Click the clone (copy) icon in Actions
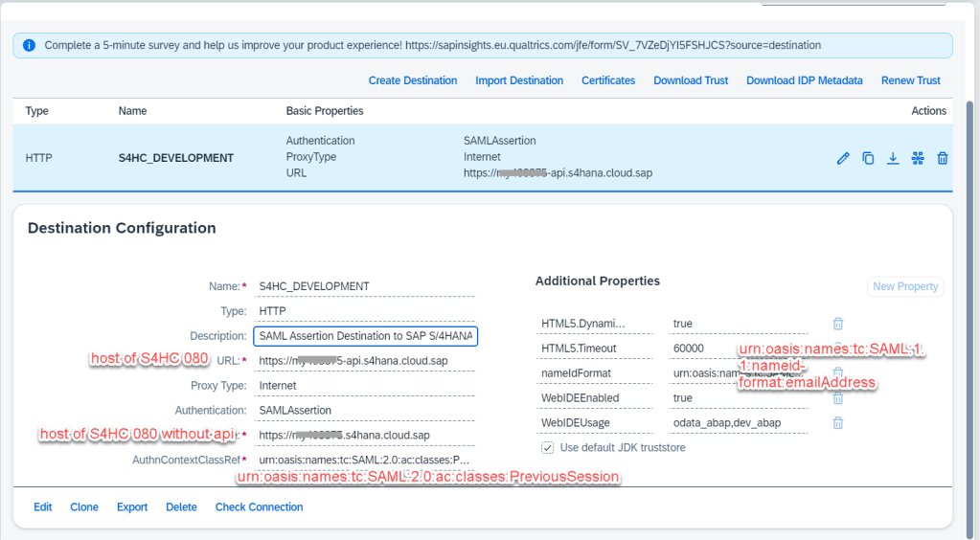 click(868, 158)
